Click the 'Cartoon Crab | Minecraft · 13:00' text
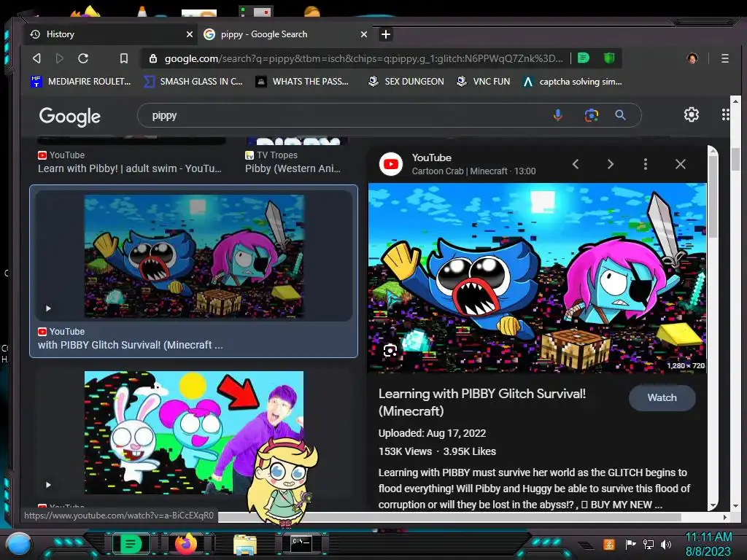Screen dimensions: 747x560 click(473, 171)
